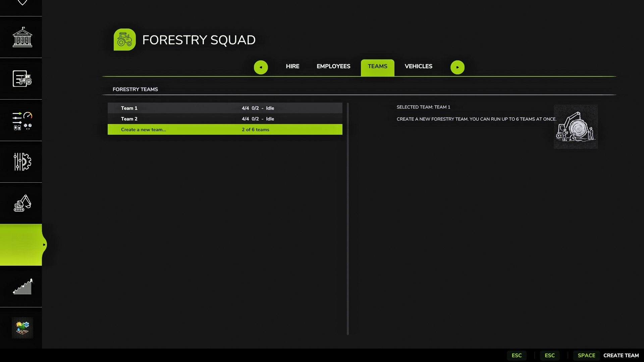Screen dimensions: 644x362
Task: Click the SPACE Create Team button
Action: coord(606,355)
